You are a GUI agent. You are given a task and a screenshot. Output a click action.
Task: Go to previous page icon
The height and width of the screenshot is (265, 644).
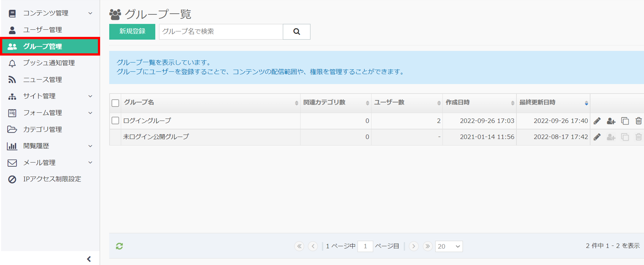(313, 246)
